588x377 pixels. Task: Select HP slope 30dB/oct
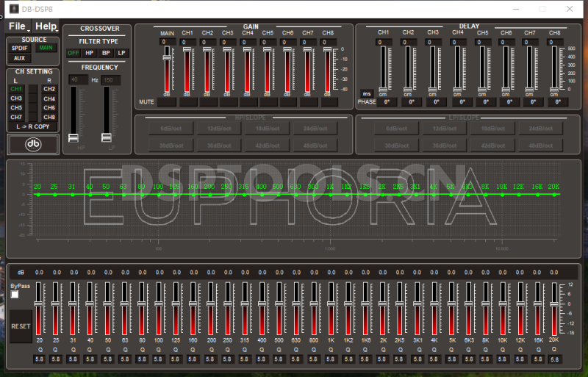click(171, 146)
